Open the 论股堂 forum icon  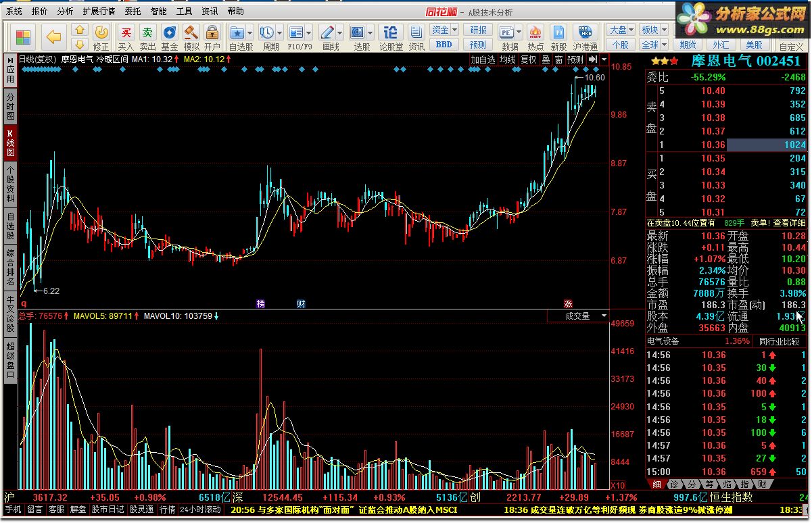point(391,37)
